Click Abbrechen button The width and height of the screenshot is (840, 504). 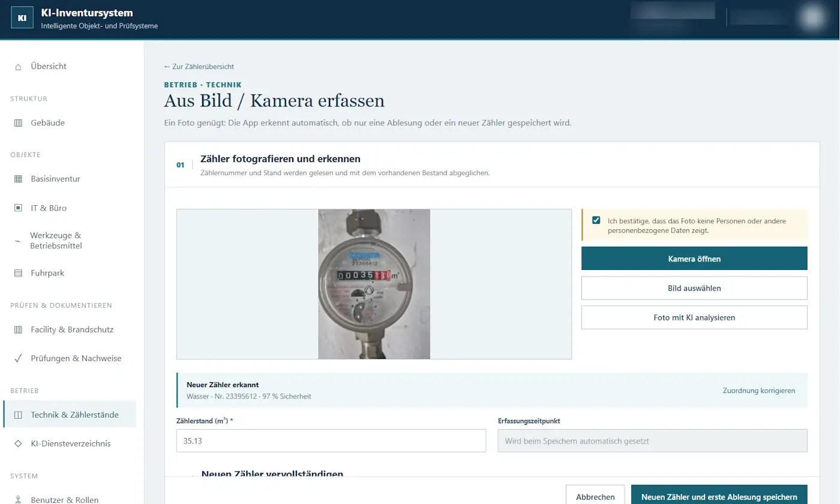click(x=595, y=496)
